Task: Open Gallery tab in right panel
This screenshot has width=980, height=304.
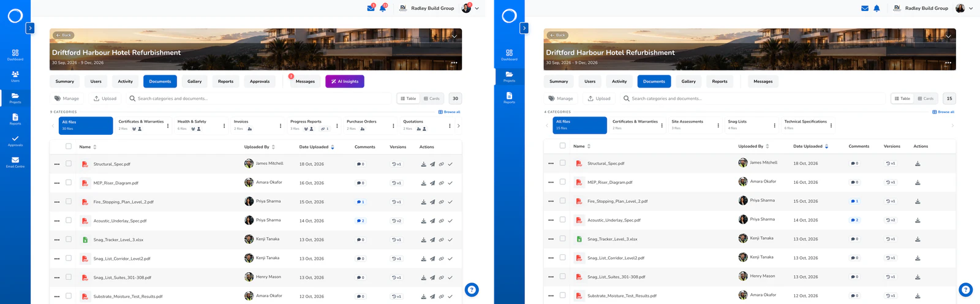Action: click(x=688, y=82)
